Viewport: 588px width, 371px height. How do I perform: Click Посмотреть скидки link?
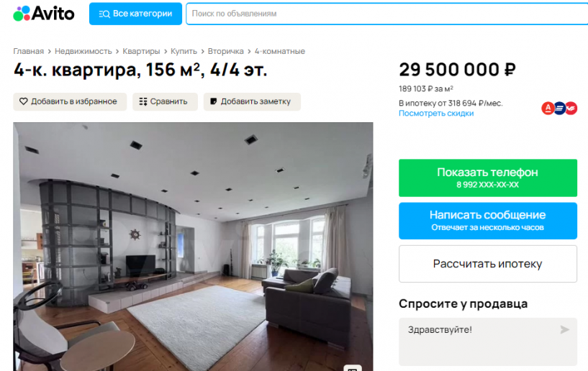click(436, 113)
